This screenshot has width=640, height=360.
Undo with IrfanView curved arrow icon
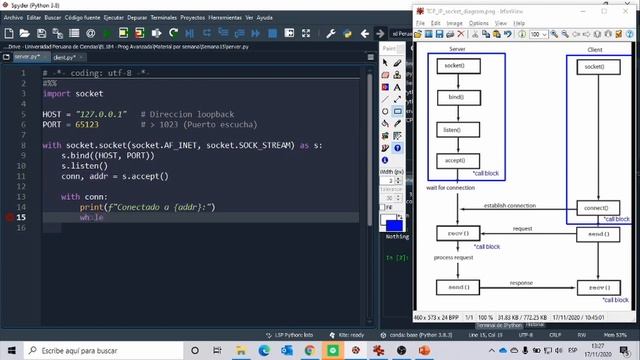click(x=508, y=34)
